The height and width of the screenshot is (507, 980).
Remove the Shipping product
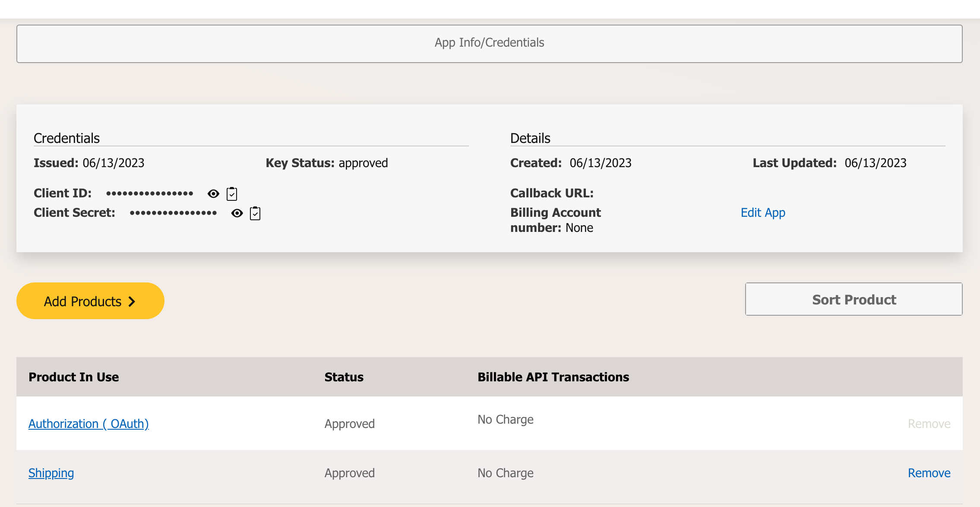[929, 473]
